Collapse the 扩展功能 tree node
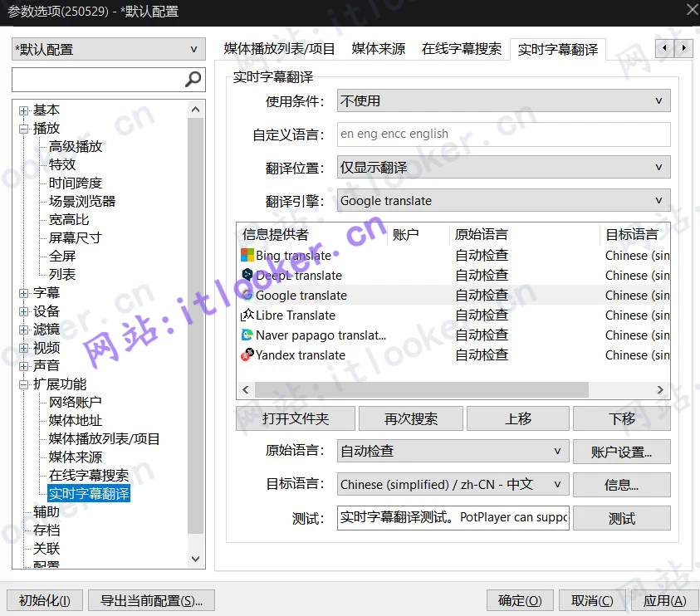The width and height of the screenshot is (700, 616). 24,384
